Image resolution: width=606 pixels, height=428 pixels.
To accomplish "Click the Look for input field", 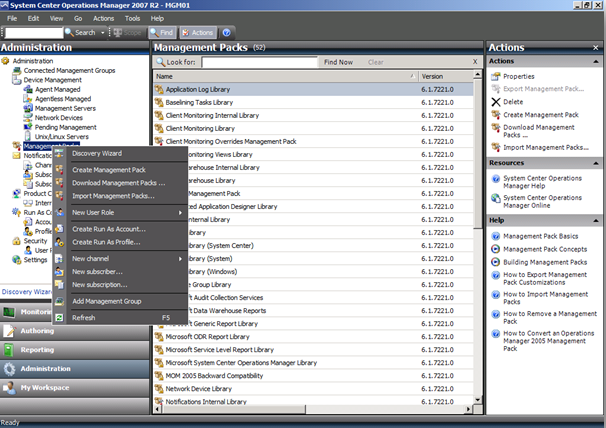I will coord(259,62).
